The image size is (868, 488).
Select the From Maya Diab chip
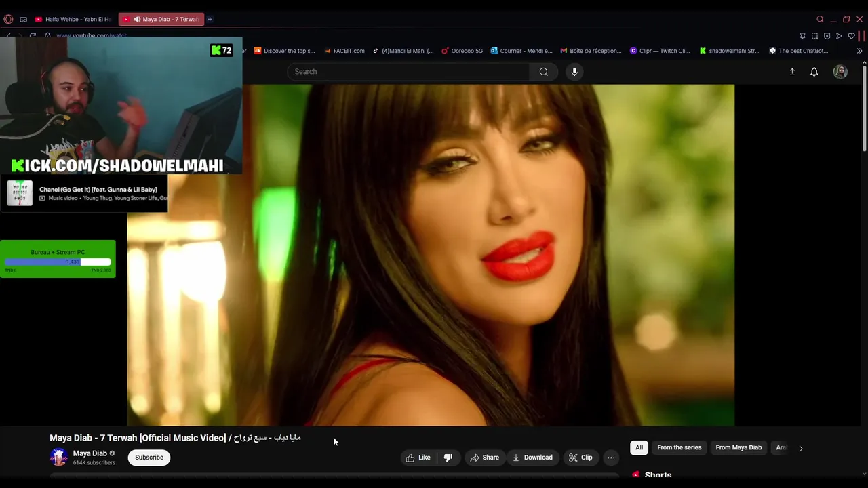point(738,447)
